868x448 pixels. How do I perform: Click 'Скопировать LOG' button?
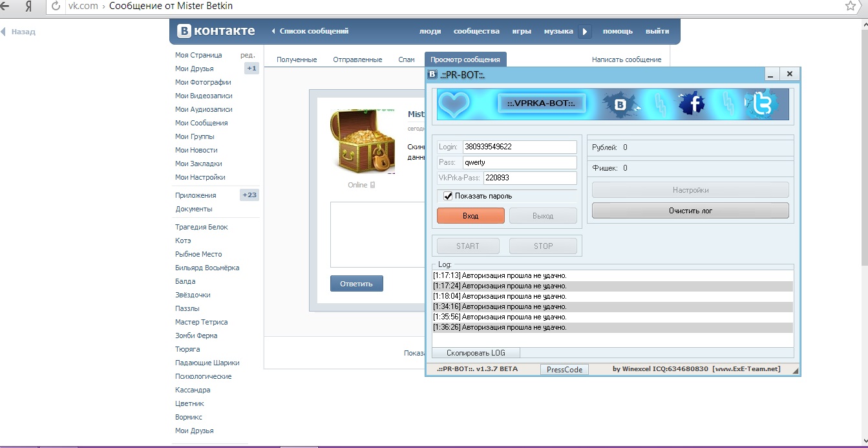pos(476,353)
